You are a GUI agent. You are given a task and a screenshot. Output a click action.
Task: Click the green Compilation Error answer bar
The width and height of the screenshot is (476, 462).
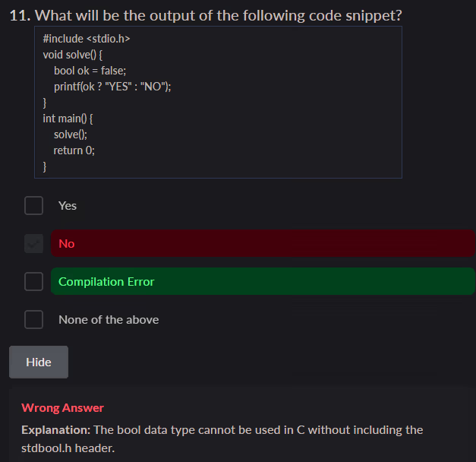click(x=263, y=282)
